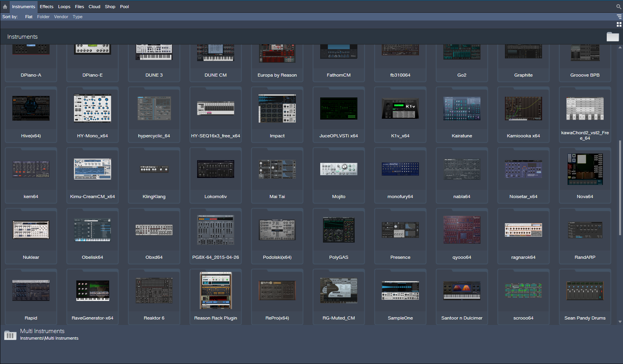
Task: Open the Cloud tab
Action: (94, 7)
